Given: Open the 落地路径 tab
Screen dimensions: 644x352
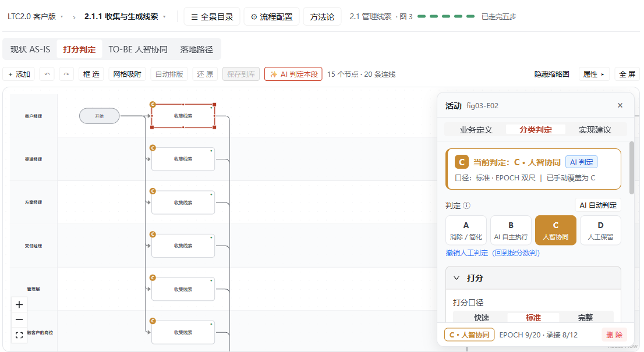Looking at the screenshot, I should pos(197,49).
